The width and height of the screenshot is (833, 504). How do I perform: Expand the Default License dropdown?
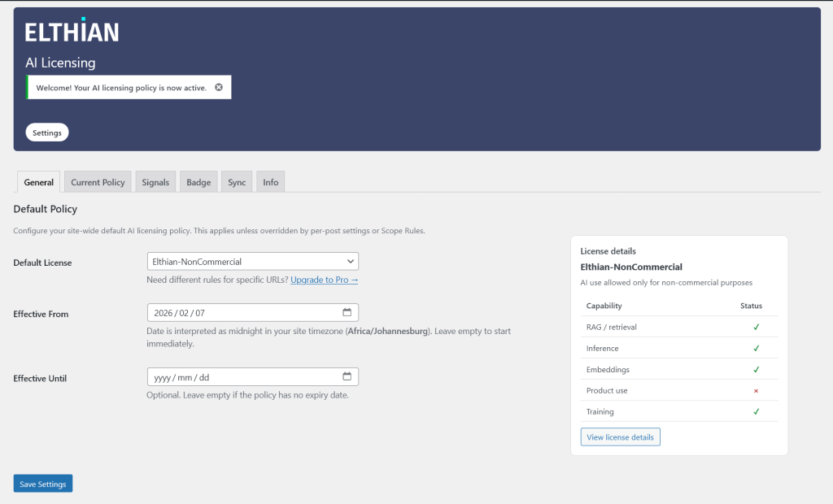tap(252, 262)
